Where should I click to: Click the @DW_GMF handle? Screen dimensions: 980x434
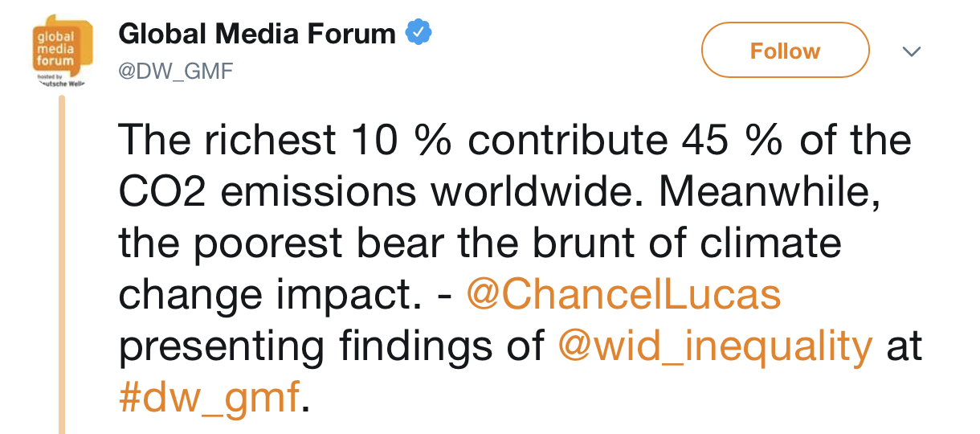[176, 72]
